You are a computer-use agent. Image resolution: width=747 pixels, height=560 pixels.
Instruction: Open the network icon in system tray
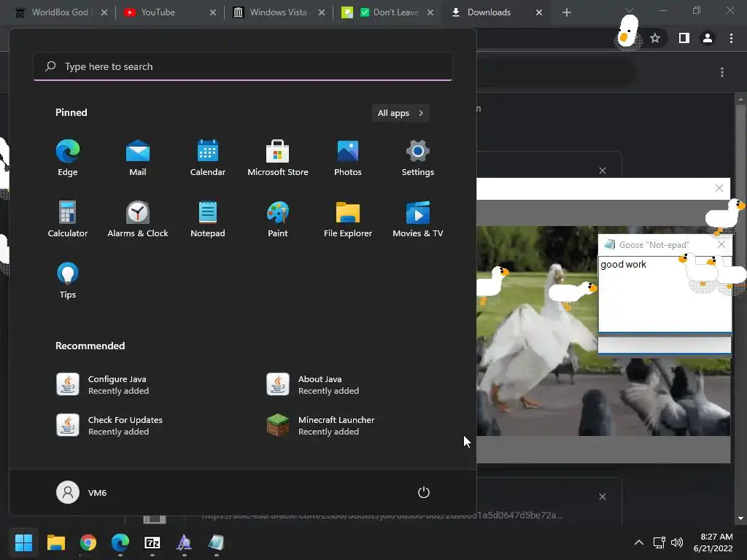659,542
